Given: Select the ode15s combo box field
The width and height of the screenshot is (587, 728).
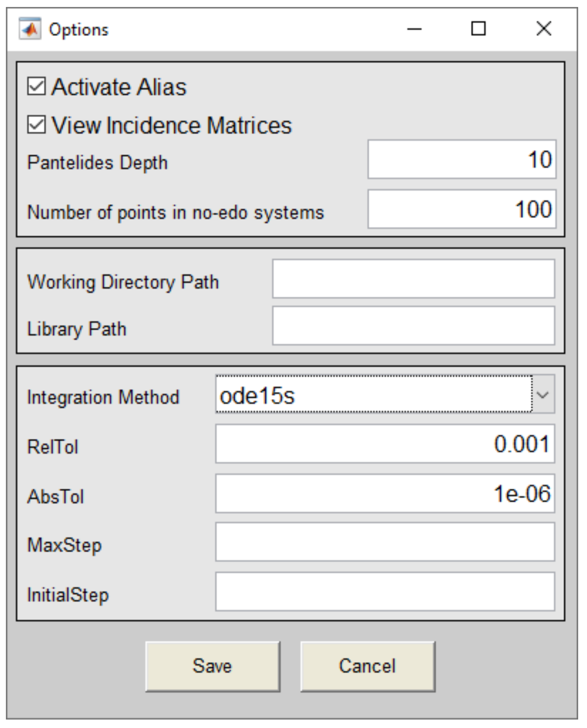Looking at the screenshot, I should (373, 395).
